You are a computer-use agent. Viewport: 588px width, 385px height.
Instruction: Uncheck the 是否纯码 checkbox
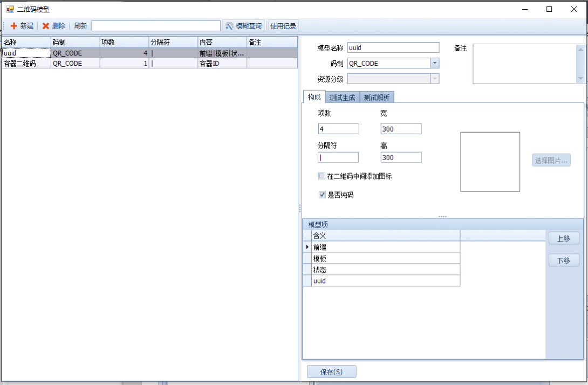click(322, 195)
